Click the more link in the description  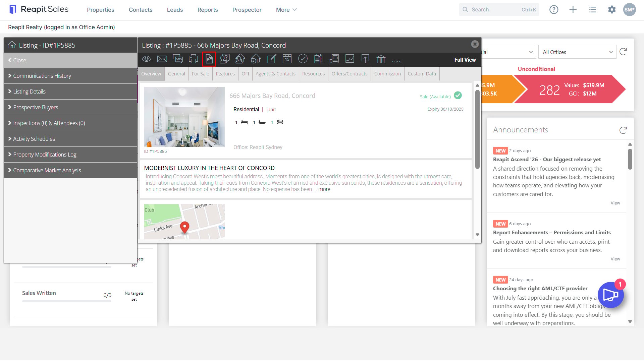point(324,189)
